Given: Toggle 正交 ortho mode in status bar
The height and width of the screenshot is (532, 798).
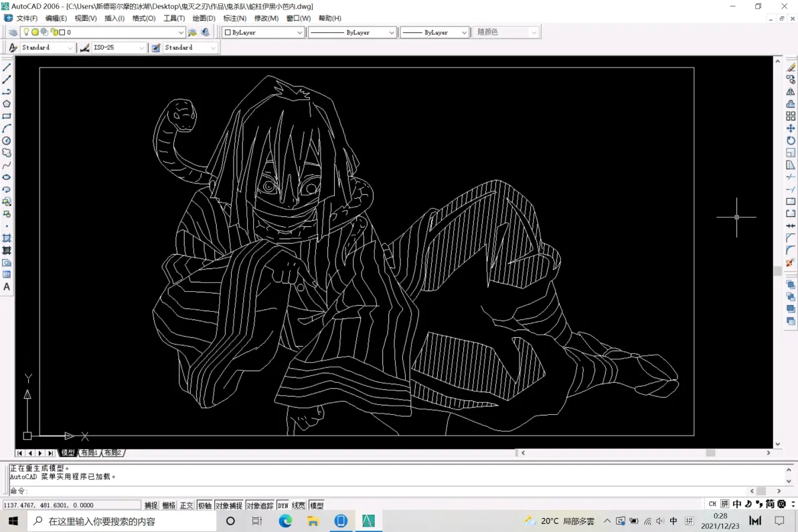Looking at the screenshot, I should tap(187, 505).
